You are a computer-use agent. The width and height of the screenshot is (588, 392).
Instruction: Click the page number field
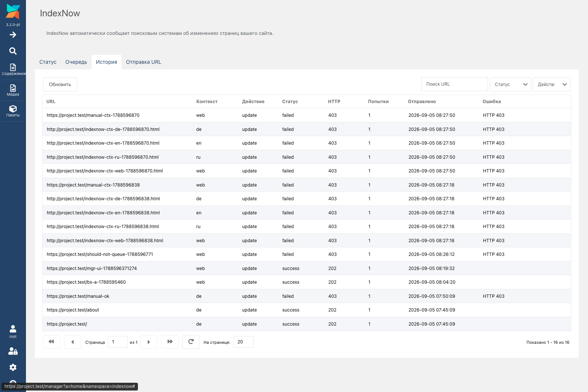[118, 342]
